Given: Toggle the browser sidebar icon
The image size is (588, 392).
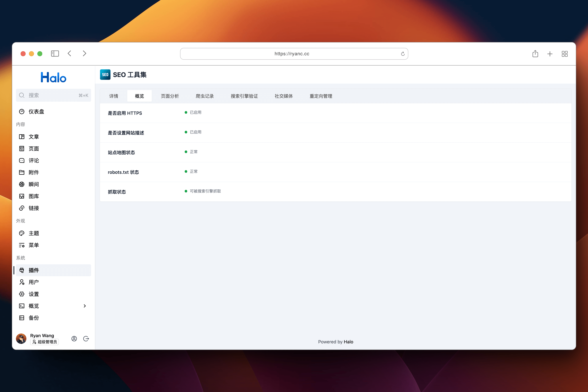Looking at the screenshot, I should (x=55, y=53).
